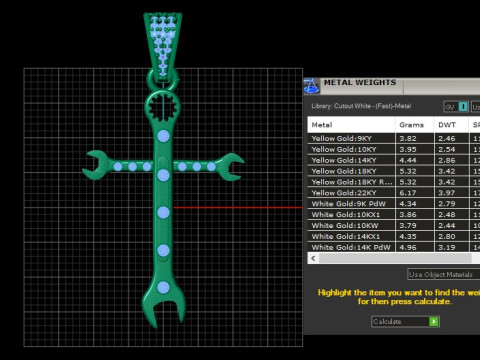The height and width of the screenshot is (360, 480).
Task: Click the metal table horizontal scrollbar thumb
Action: pyautogui.click(x=395, y=258)
